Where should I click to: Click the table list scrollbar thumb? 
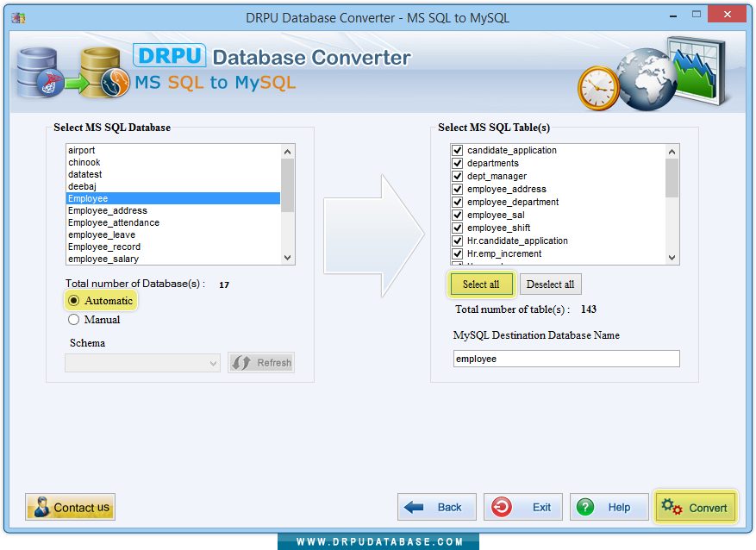click(672, 178)
